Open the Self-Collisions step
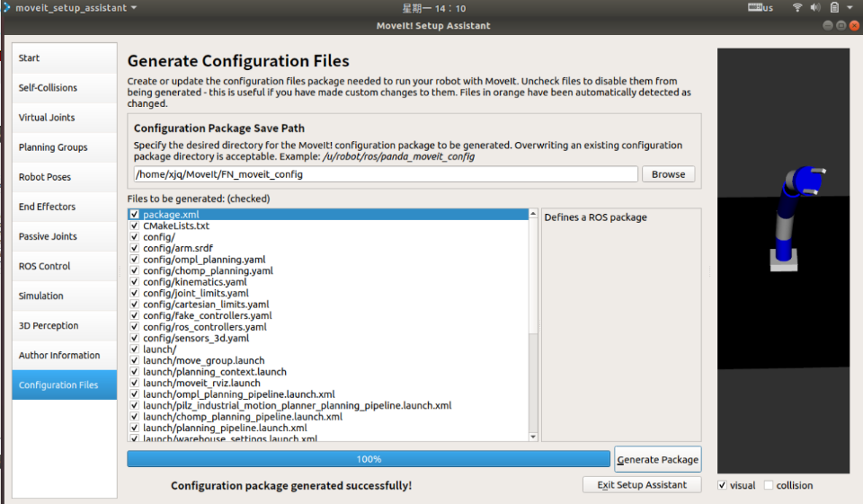The image size is (863, 504). coord(65,87)
